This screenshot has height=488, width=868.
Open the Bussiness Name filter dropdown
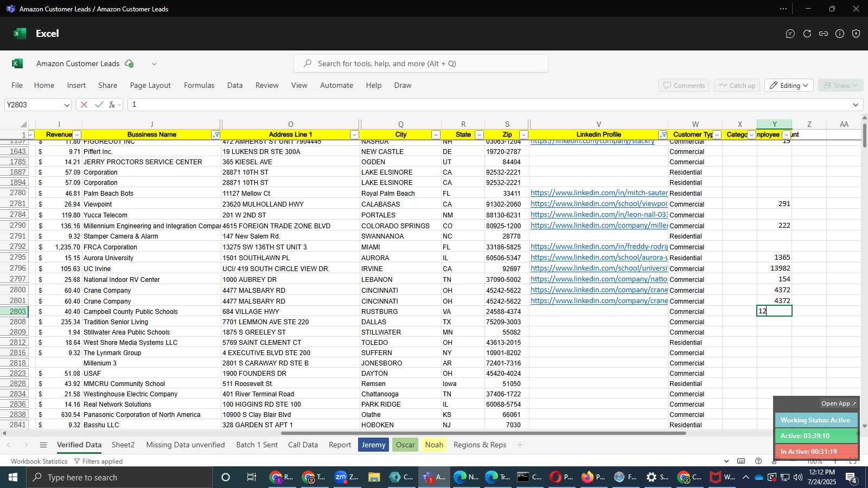tap(216, 134)
